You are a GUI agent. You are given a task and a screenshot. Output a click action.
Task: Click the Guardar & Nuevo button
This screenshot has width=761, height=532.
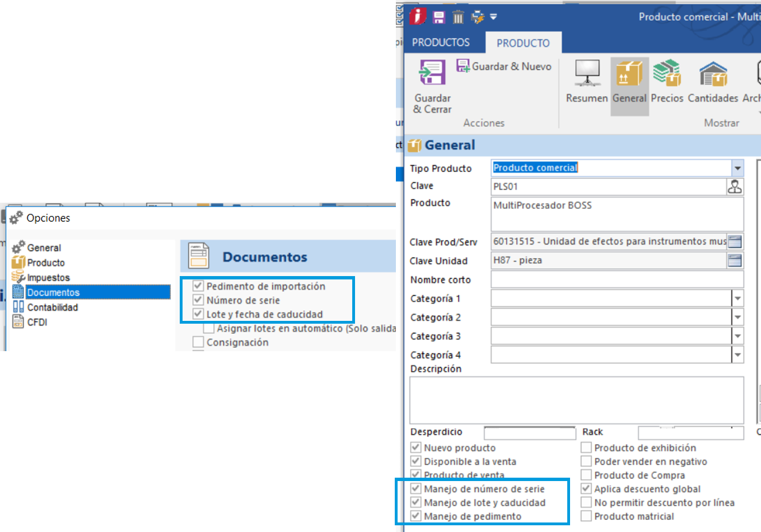click(503, 66)
